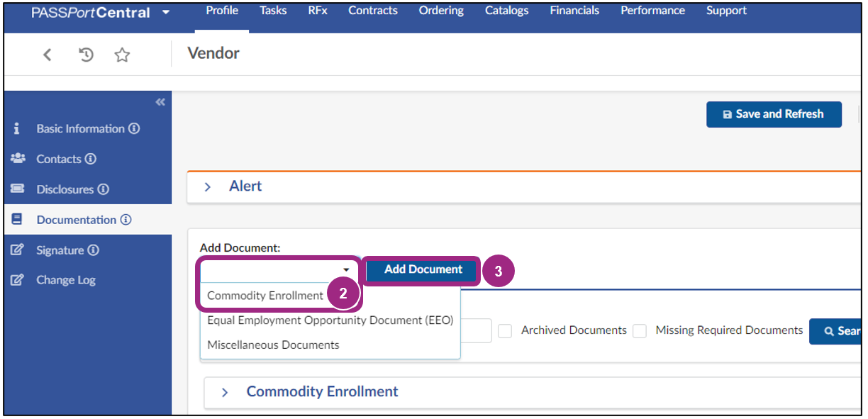The height and width of the screenshot is (419, 868).
Task: Expand the Commodity Enrollment section
Action: pos(226,391)
